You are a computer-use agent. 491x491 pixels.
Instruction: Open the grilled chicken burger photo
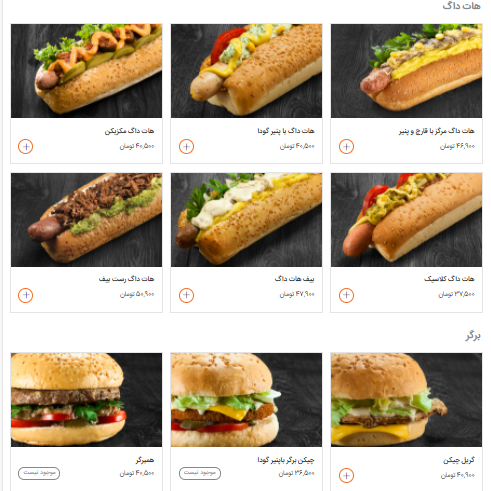coord(406,400)
